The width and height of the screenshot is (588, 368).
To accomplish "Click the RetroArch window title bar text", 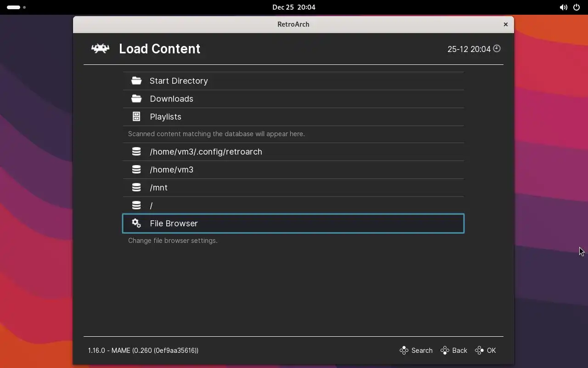I will pos(293,24).
